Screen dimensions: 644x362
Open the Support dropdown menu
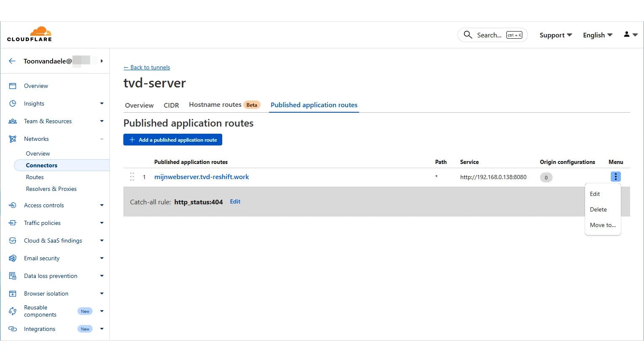(x=555, y=35)
